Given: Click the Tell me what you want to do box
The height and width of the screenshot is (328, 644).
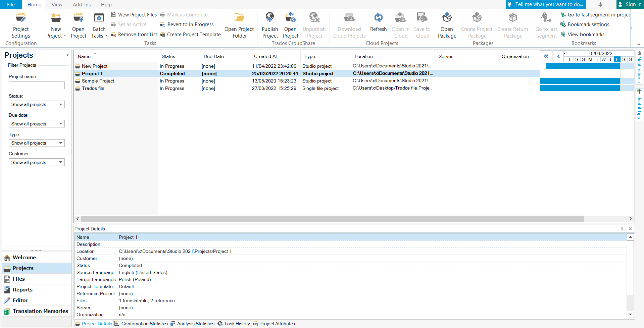Looking at the screenshot, I should [x=546, y=4].
